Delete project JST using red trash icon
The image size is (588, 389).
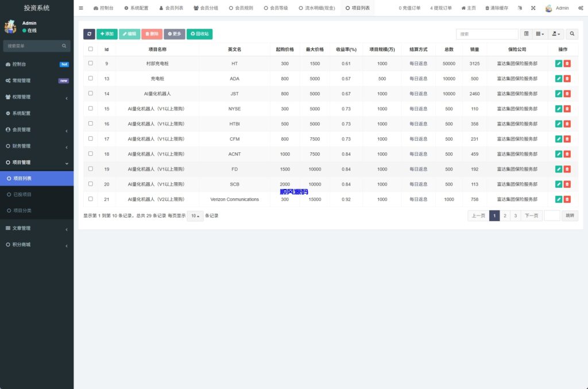pyautogui.click(x=567, y=94)
